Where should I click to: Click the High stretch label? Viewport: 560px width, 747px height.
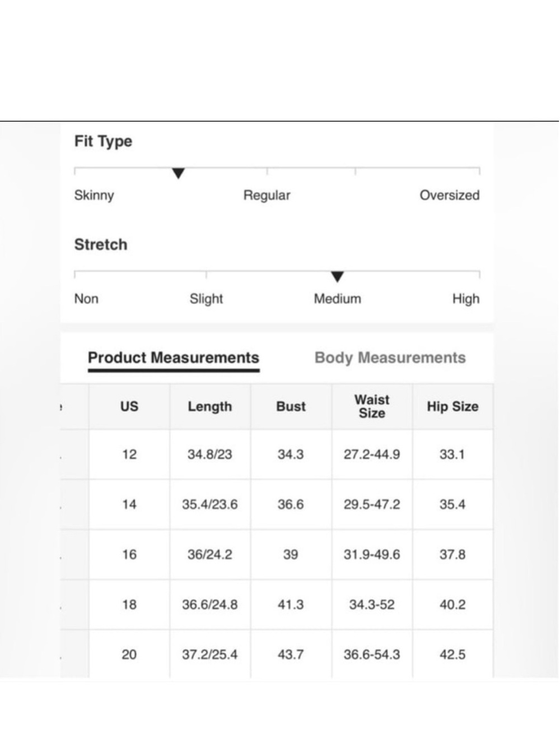click(x=466, y=299)
